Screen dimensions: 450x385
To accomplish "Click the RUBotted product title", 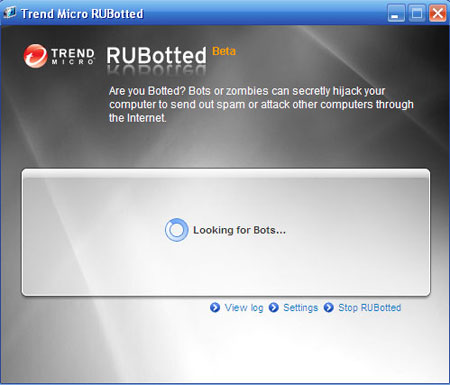I will (157, 55).
